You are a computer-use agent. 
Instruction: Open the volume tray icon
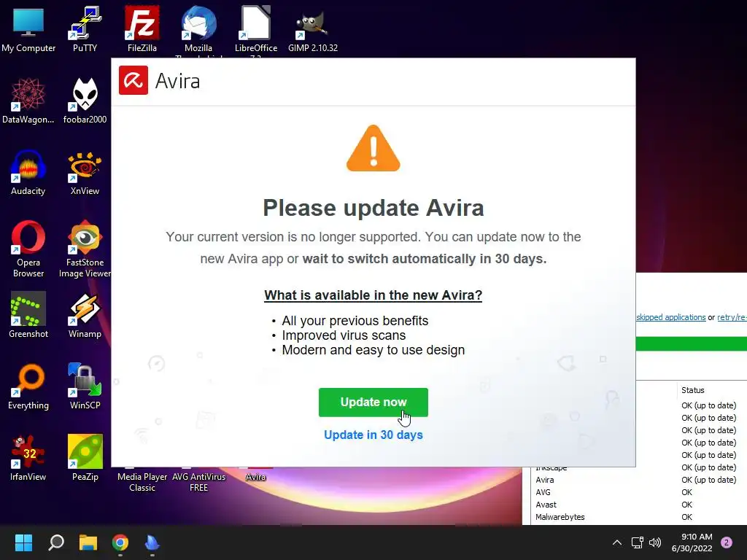(655, 542)
